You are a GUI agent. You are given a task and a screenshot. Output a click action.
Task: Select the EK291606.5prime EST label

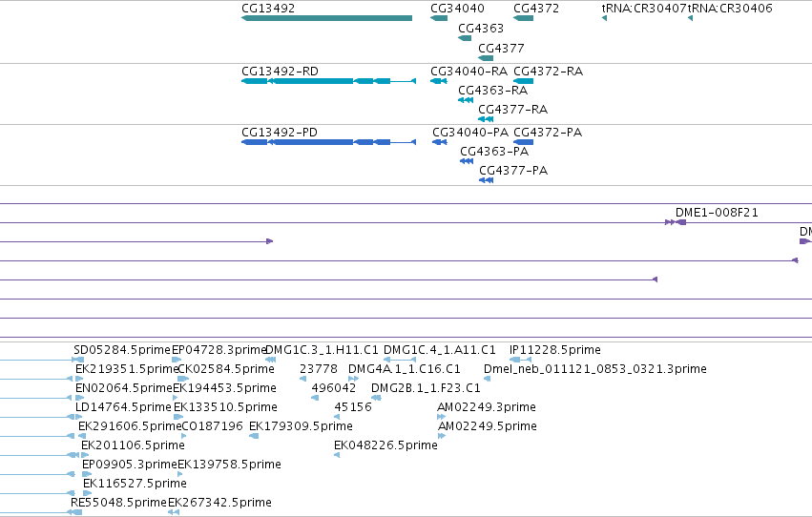(130, 427)
